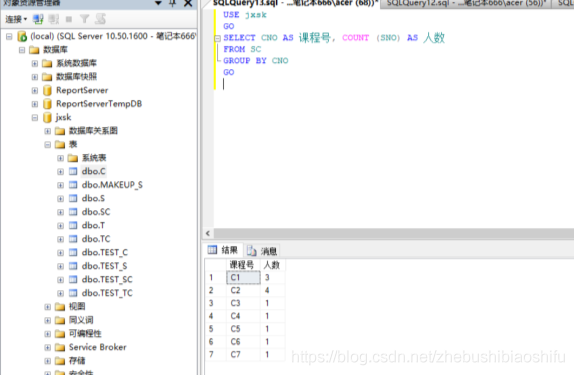The image size is (574, 375).
Task: Collapse the 表 folder
Action: pyautogui.click(x=48, y=145)
